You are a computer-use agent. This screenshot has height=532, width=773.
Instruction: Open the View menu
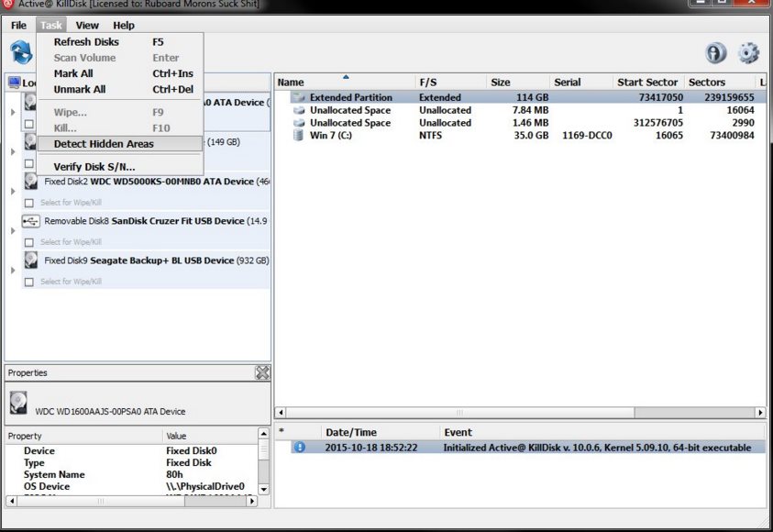click(x=87, y=25)
